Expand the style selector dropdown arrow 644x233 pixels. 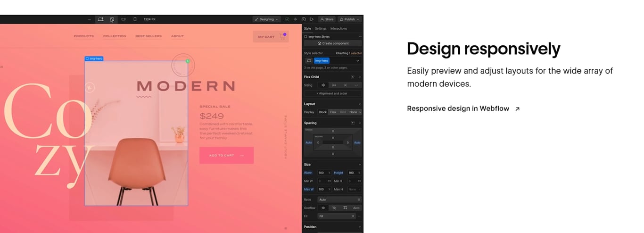tap(357, 61)
